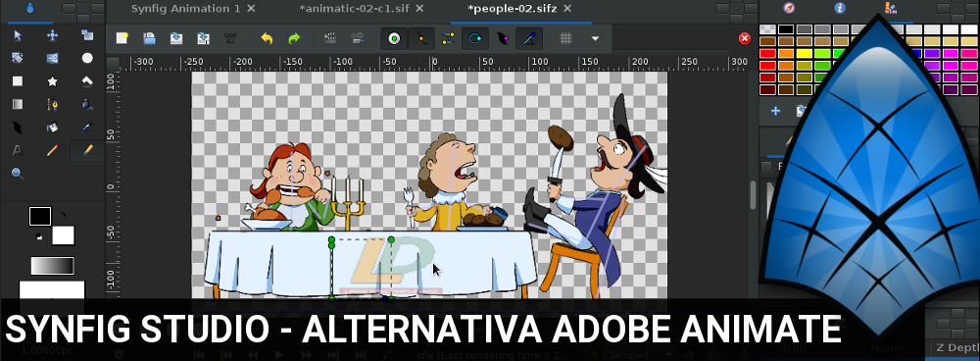The width and height of the screenshot is (980, 361).
Task: Select the Star tool
Action: (53, 81)
